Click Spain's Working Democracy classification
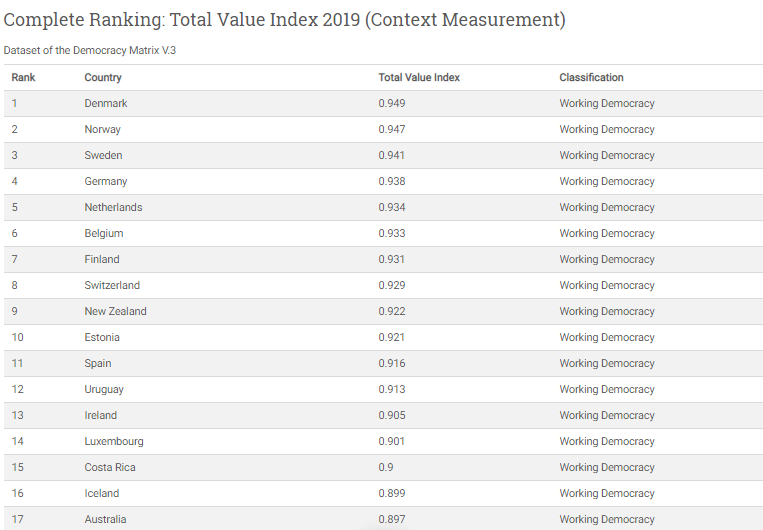 pos(607,363)
